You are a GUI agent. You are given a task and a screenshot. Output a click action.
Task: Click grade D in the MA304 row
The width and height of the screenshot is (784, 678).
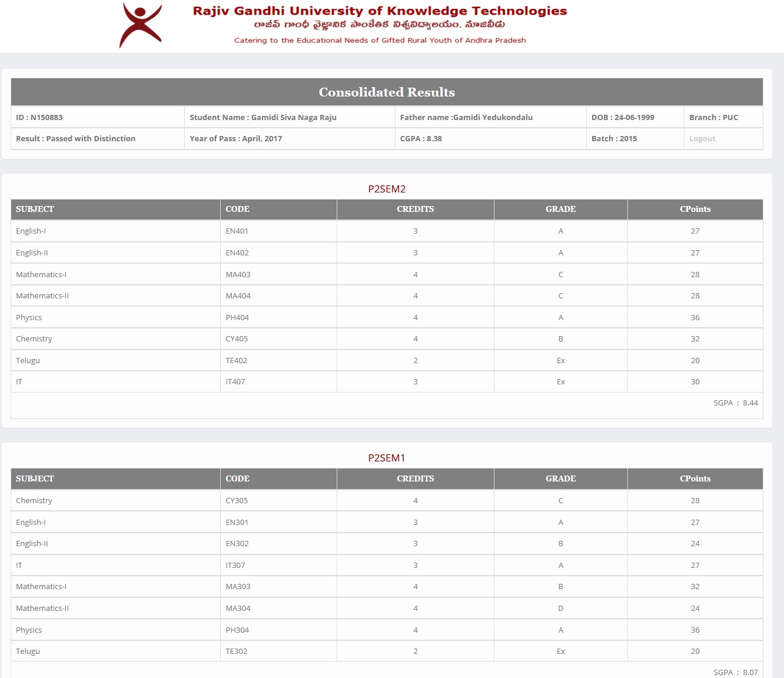tap(561, 609)
